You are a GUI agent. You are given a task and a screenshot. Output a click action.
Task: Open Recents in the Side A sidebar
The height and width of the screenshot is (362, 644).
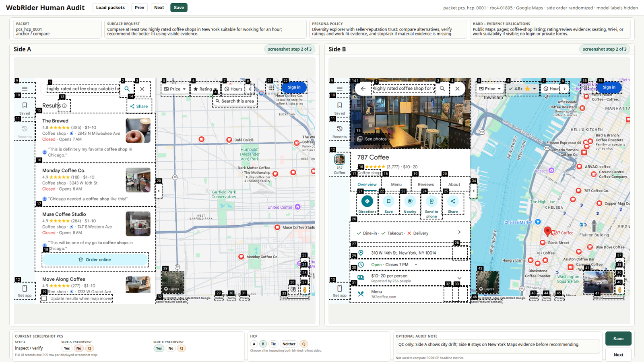point(25,132)
